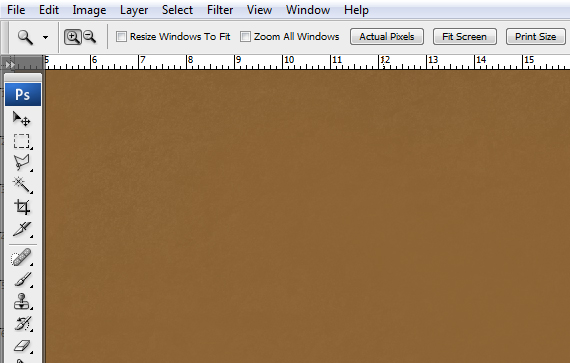This screenshot has height=363, width=570.
Task: Expand the toolbox with double-arrow icon
Action: click(x=10, y=65)
